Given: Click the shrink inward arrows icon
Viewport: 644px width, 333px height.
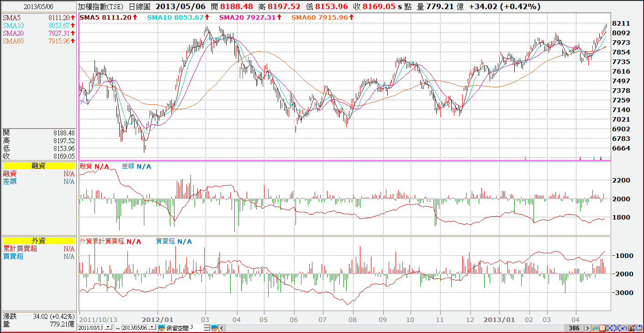Looking at the screenshot, I should 610,328.
